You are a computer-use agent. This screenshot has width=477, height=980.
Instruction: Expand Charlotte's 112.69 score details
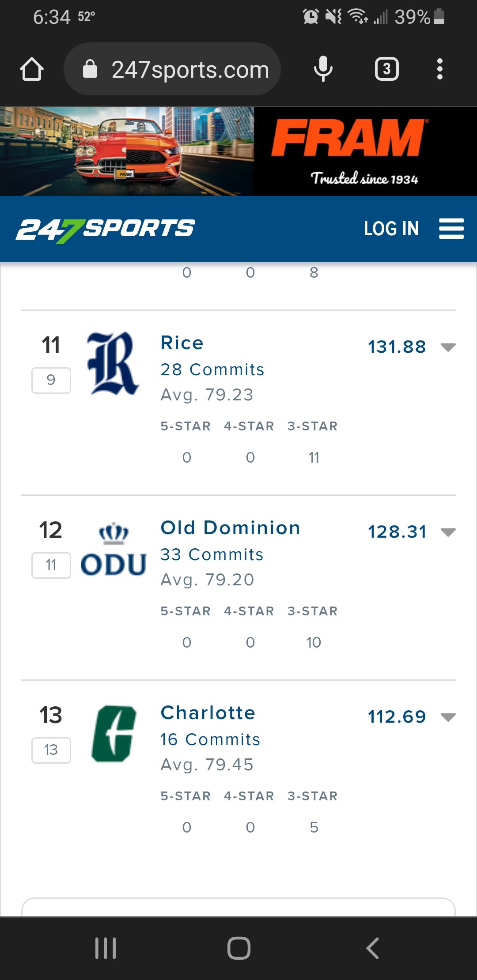pos(448,717)
